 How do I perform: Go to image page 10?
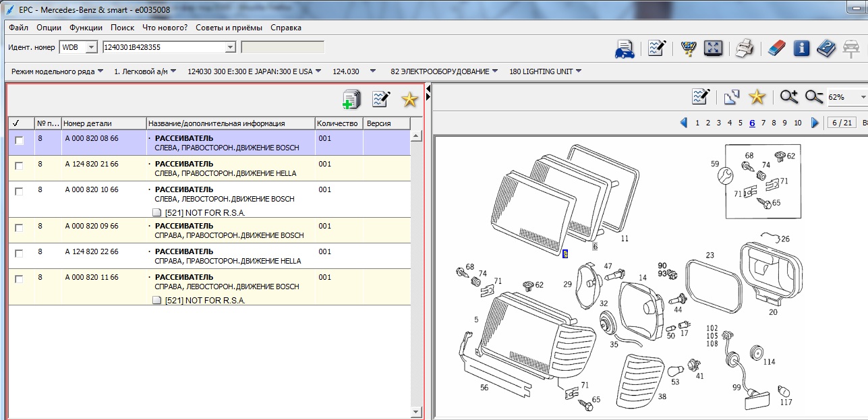click(798, 123)
